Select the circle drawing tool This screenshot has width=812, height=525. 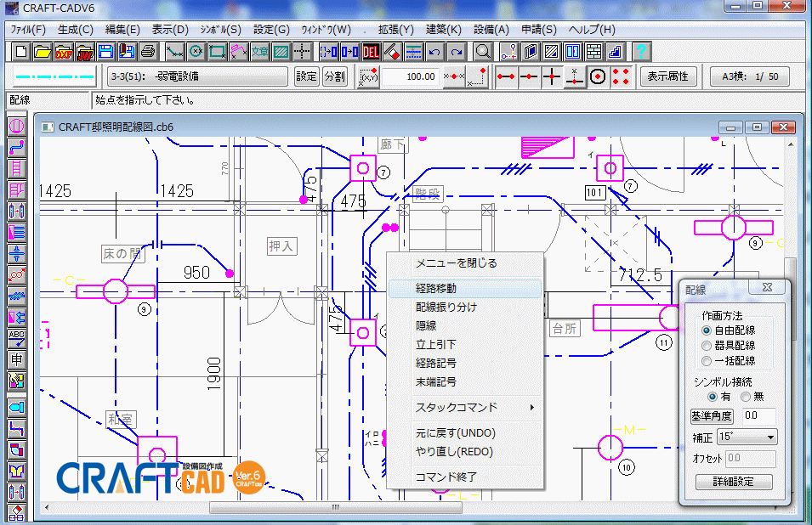[196, 52]
